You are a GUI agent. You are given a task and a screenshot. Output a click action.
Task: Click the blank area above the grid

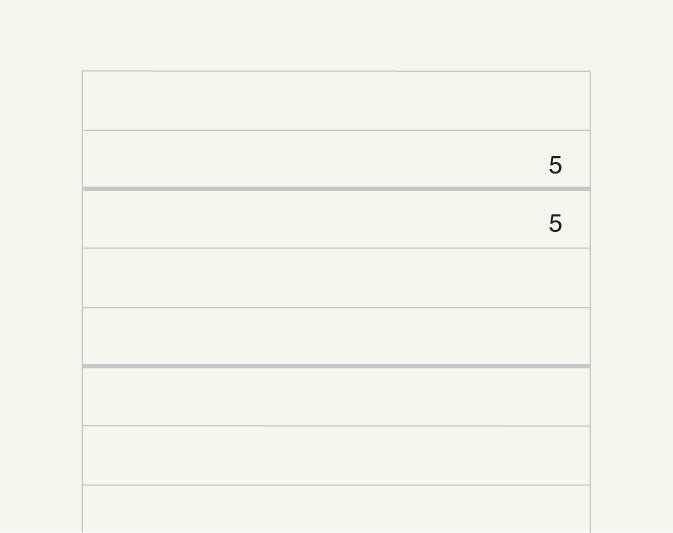click(x=336, y=34)
